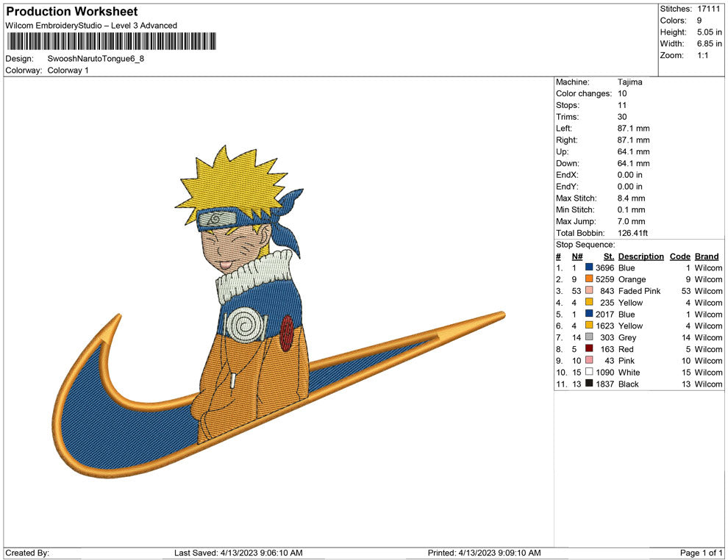Click the Stops value '11'
Viewport: 728px width, 560px height.
(x=622, y=105)
